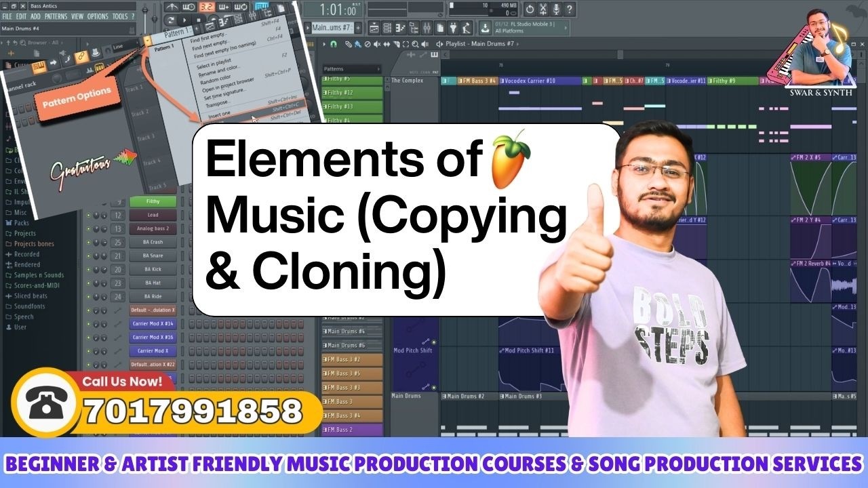
Task: Toggle first step of Carrier Mod X #16
Action: tap(191, 338)
